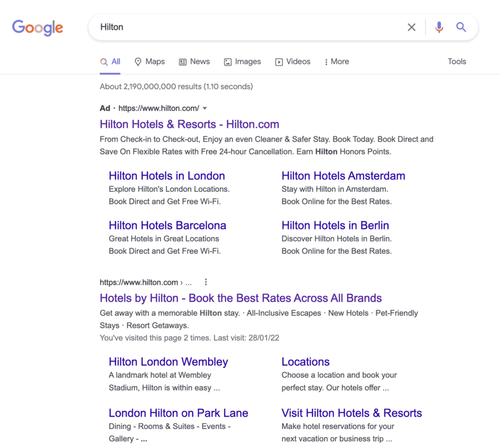The width and height of the screenshot is (501, 448).
Task: Visit the Hilton Hotels Amsterdam link
Action: tap(343, 176)
